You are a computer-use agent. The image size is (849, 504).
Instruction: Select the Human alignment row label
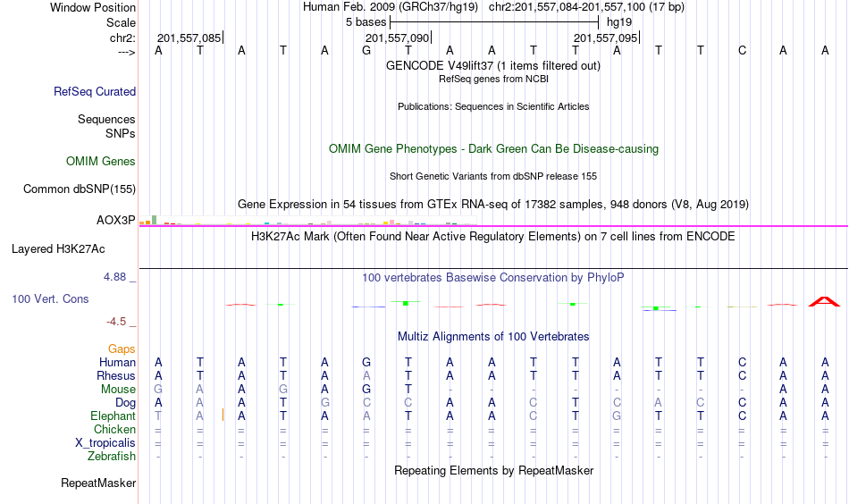(117, 362)
